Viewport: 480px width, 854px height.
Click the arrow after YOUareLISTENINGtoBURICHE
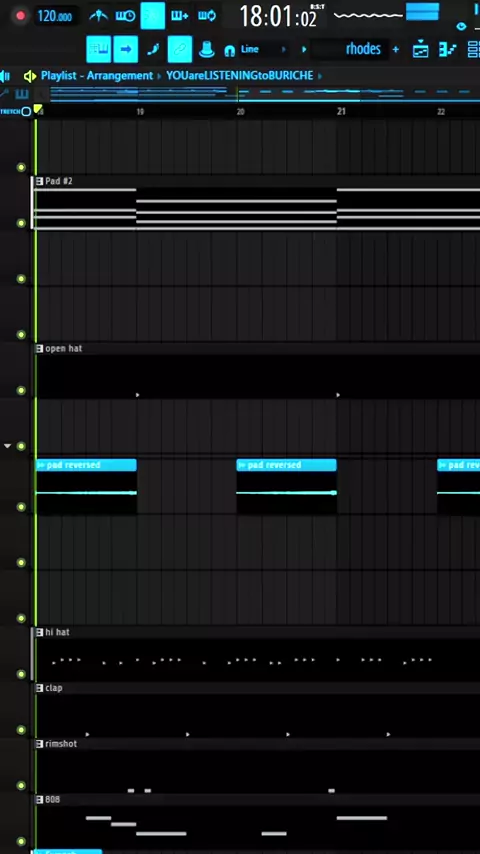320,76
